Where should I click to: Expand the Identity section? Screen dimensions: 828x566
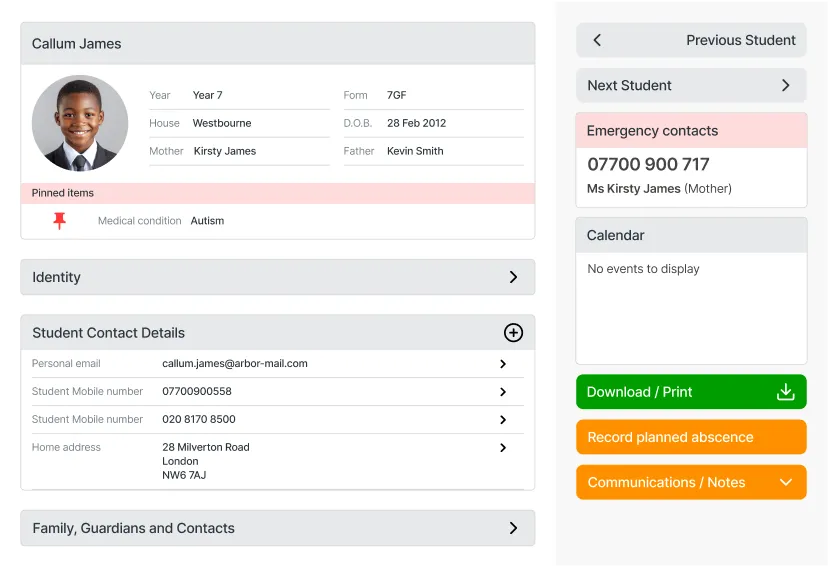coord(277,277)
